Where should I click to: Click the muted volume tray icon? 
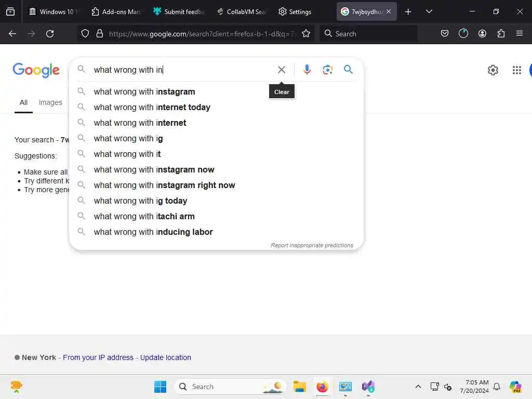pyautogui.click(x=447, y=387)
